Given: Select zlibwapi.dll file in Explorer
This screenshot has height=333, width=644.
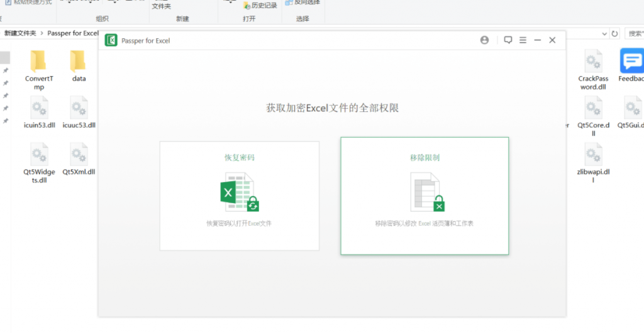Looking at the screenshot, I should (594, 163).
